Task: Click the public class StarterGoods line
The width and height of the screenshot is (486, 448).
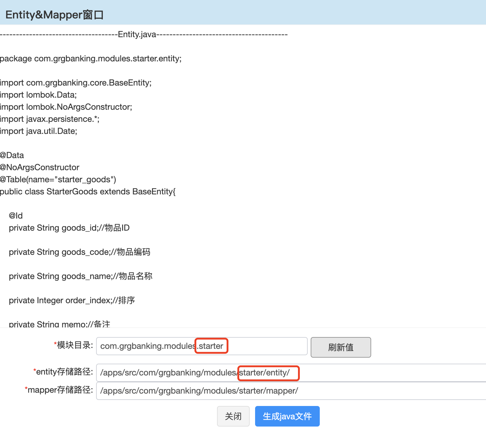Action: click(88, 192)
